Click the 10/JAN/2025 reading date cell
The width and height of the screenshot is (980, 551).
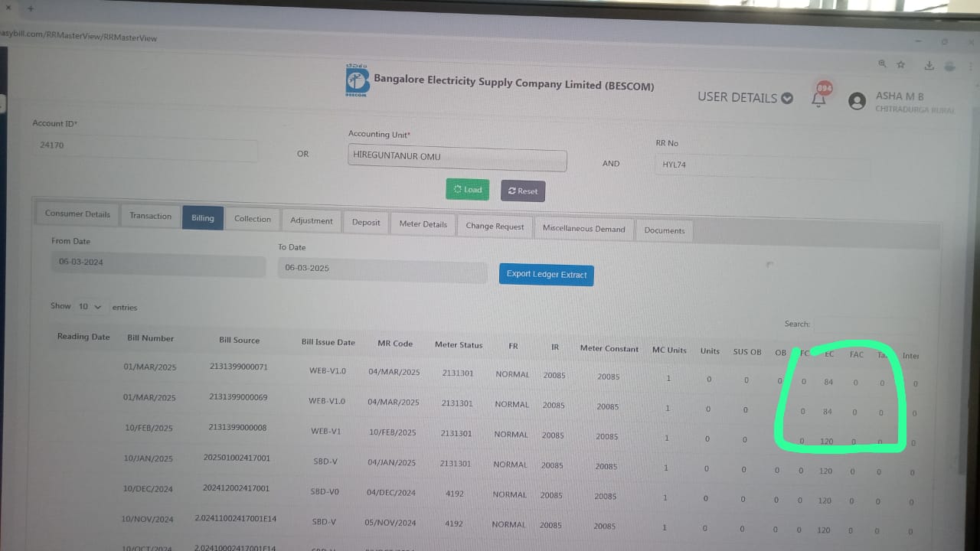tap(149, 458)
